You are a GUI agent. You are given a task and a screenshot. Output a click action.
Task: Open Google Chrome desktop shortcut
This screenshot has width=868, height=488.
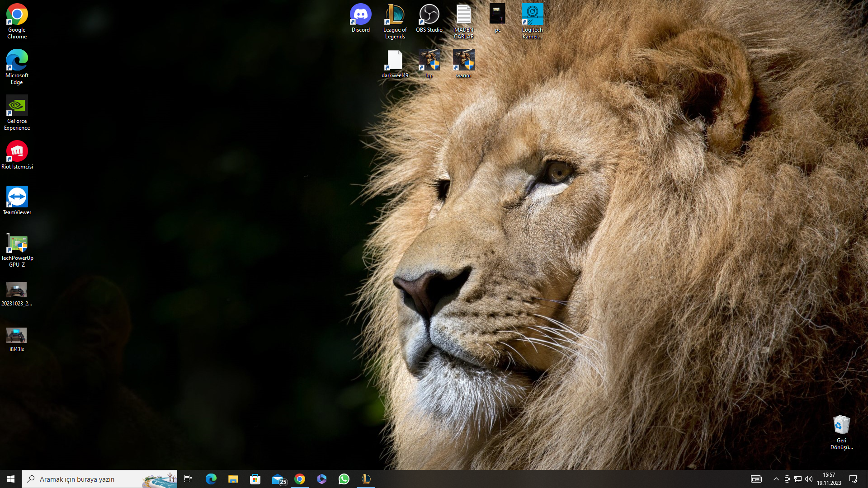pyautogui.click(x=17, y=21)
